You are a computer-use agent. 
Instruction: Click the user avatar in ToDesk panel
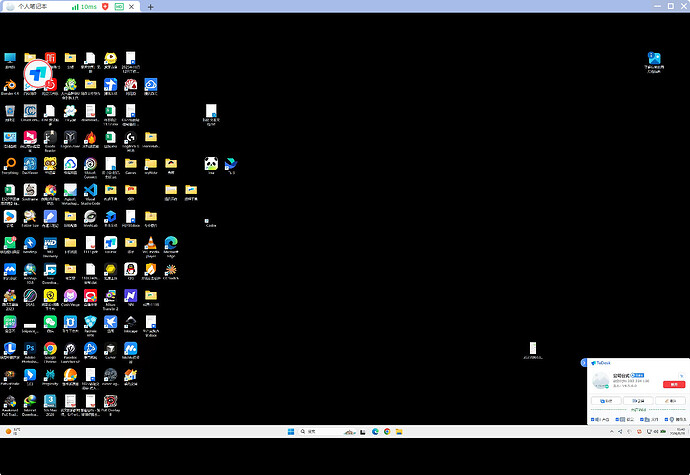pyautogui.click(x=600, y=380)
